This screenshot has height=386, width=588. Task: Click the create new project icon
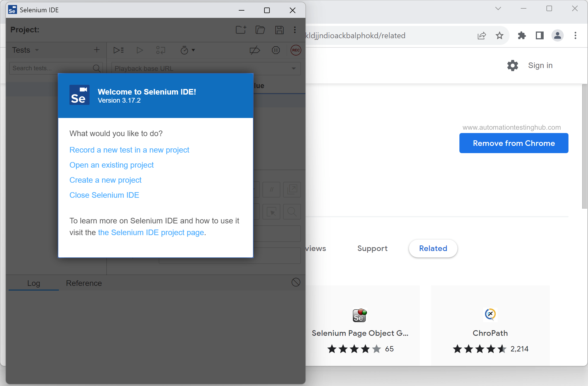pyautogui.click(x=241, y=30)
